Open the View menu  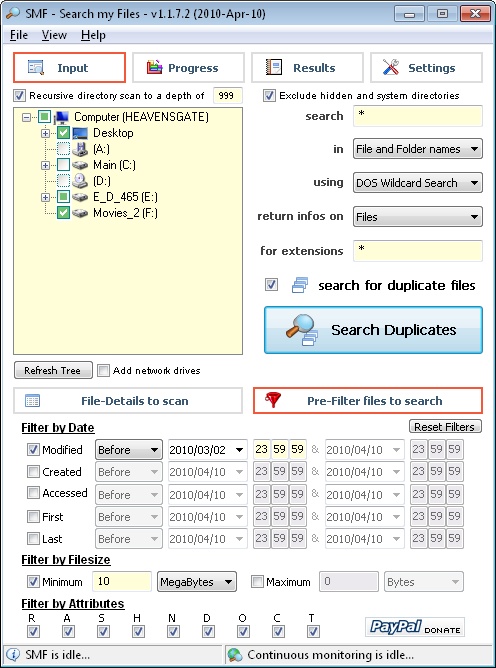[x=54, y=35]
